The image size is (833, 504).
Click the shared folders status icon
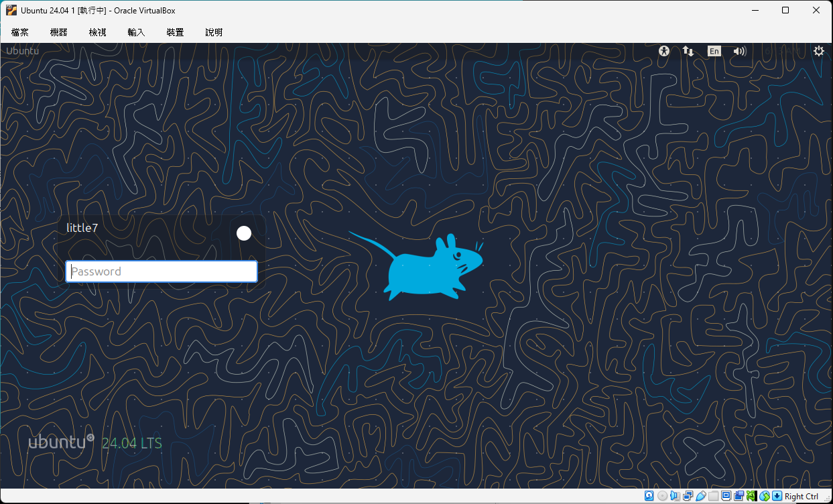[x=714, y=496]
